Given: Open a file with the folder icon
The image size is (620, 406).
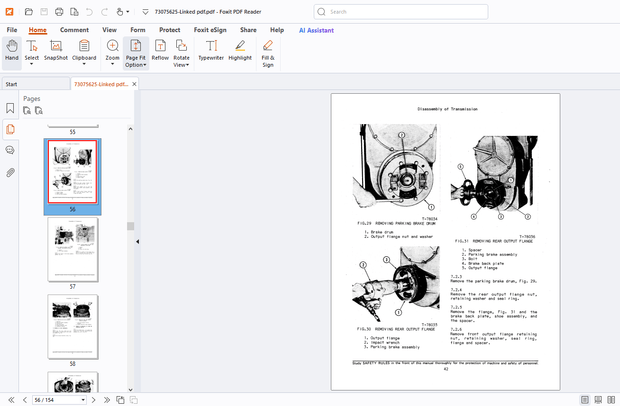Looking at the screenshot, I should (28, 12).
